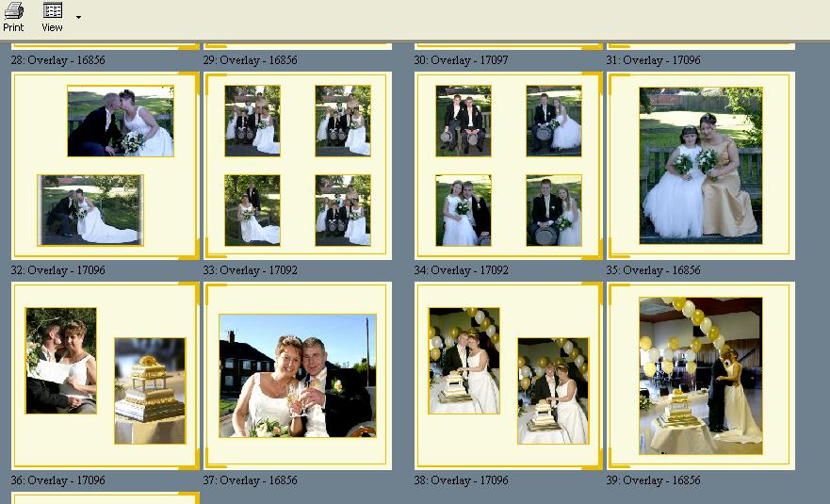Click label '36: Overlay - 17096'
This screenshot has height=504, width=830.
pyautogui.click(x=57, y=480)
